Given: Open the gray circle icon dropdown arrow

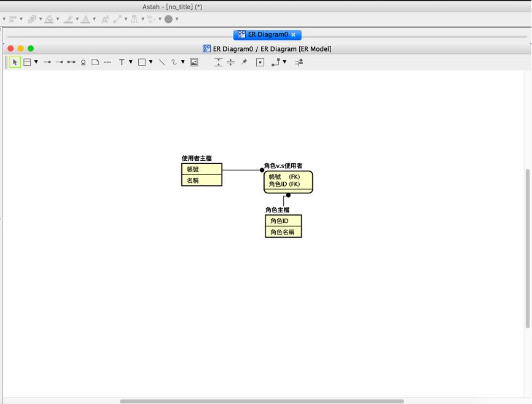Looking at the screenshot, I should (x=177, y=19).
